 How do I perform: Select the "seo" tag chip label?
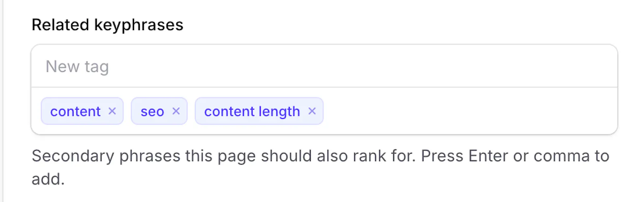[x=152, y=111]
